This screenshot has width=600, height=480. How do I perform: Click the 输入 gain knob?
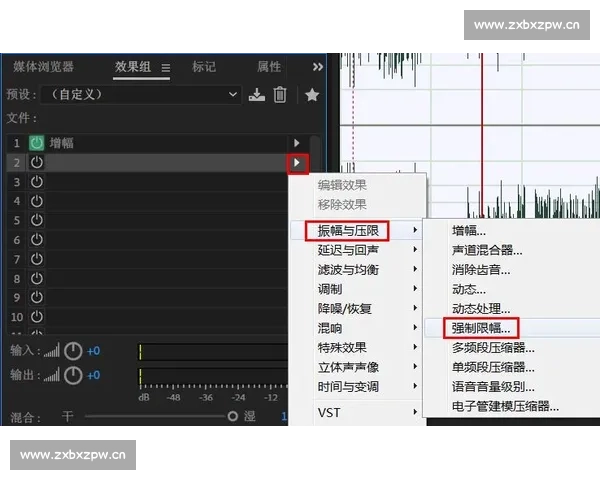click(x=73, y=351)
